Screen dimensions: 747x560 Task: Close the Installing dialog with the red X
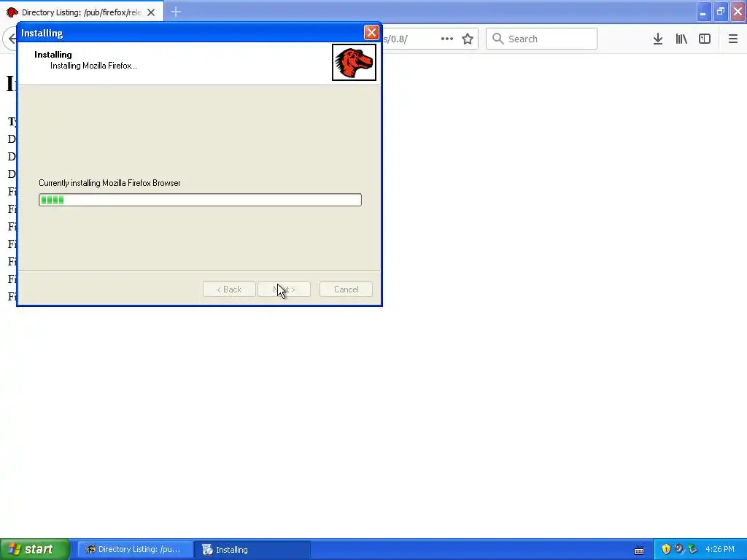pyautogui.click(x=371, y=32)
